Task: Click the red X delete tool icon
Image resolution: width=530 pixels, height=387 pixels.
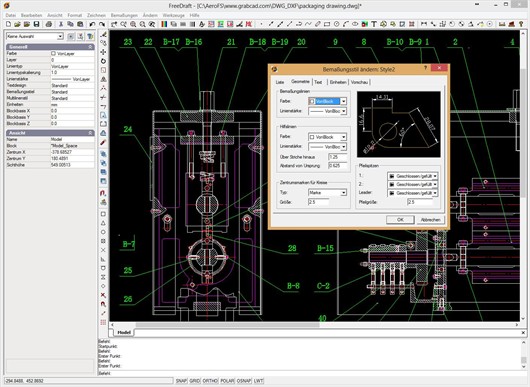Action: click(x=103, y=295)
